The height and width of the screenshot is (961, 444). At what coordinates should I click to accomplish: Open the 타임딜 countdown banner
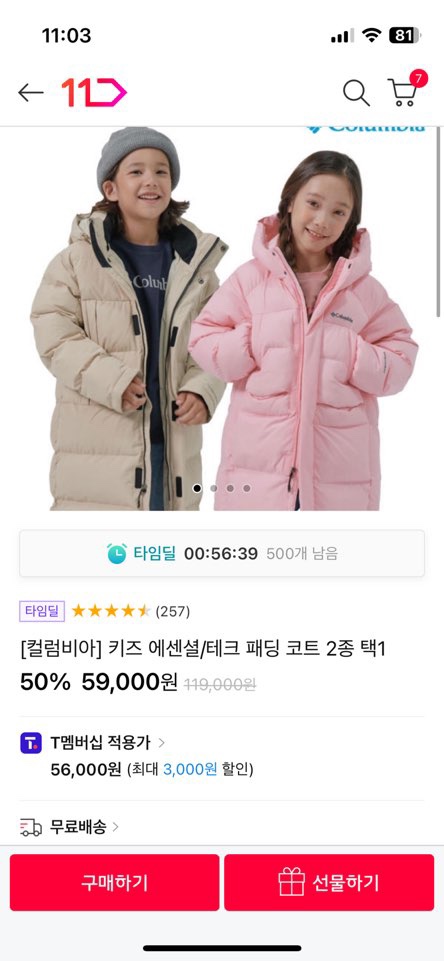click(x=222, y=553)
